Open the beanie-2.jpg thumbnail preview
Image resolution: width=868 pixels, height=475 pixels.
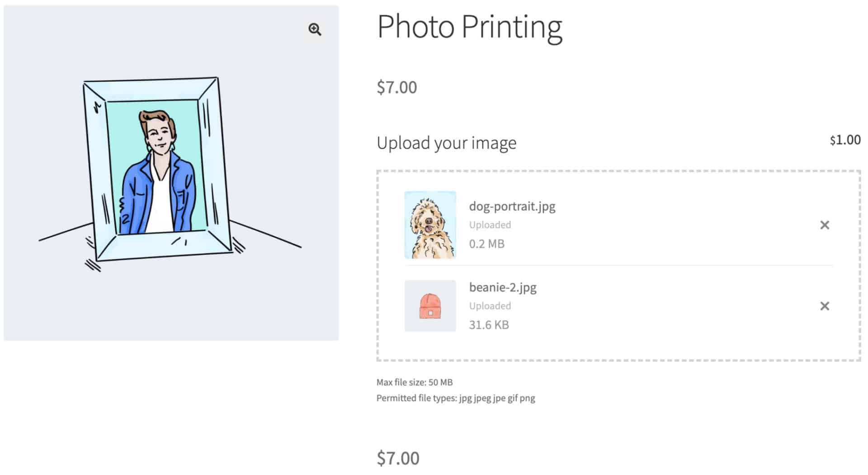pos(430,306)
